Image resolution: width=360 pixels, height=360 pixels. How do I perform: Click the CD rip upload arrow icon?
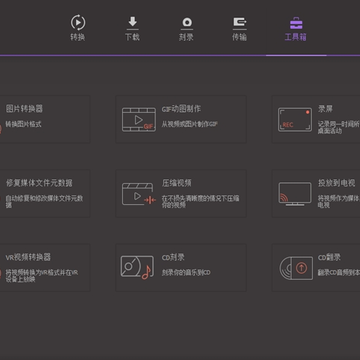click(x=296, y=268)
